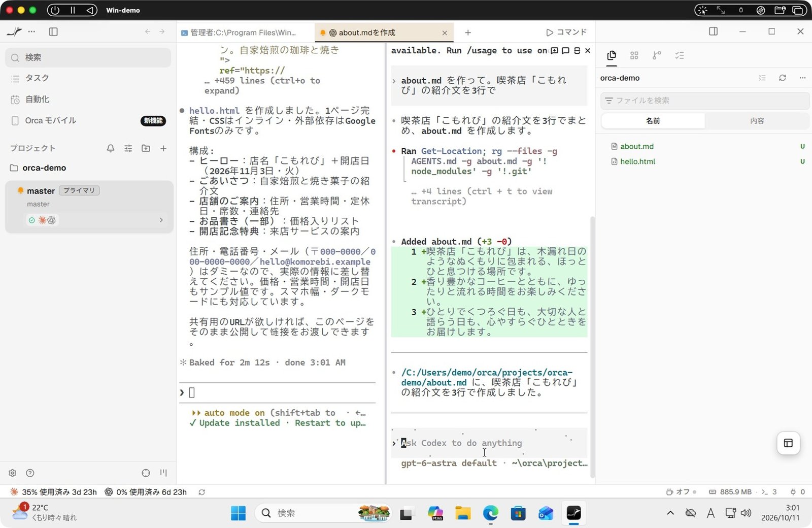
Task: Expand the master worktree chevron
Action: [161, 220]
